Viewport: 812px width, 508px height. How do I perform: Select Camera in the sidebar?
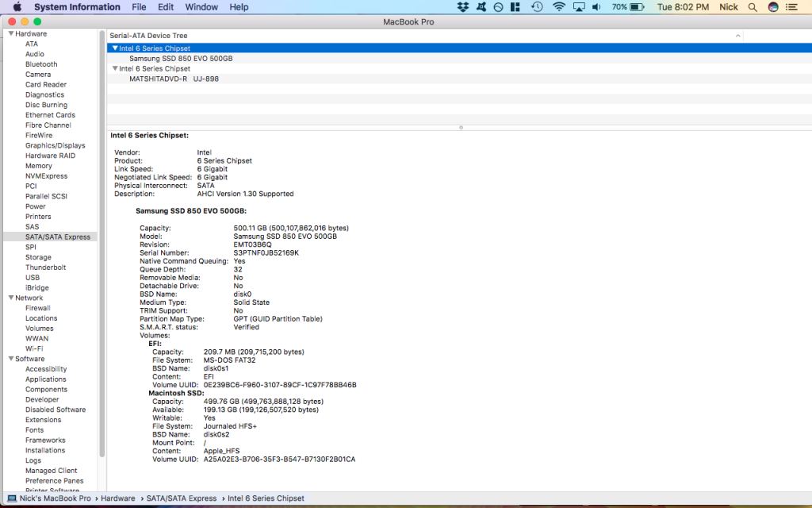pyautogui.click(x=38, y=74)
